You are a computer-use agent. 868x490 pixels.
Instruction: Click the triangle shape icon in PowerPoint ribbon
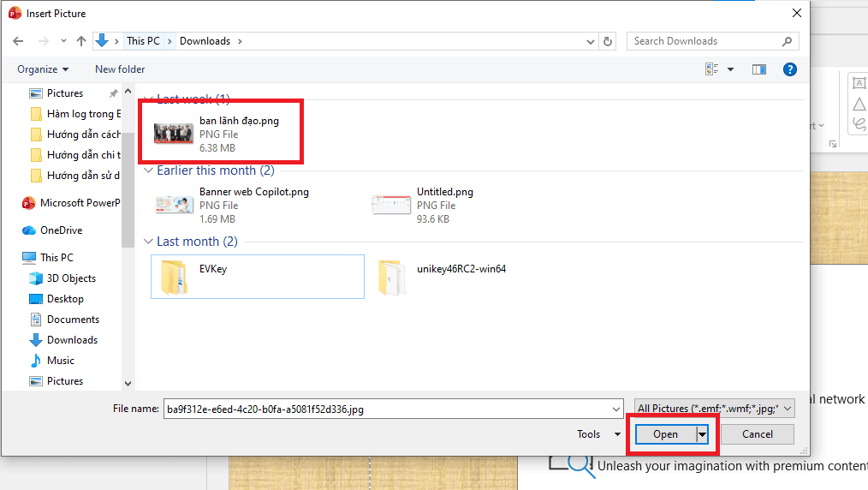tap(859, 104)
